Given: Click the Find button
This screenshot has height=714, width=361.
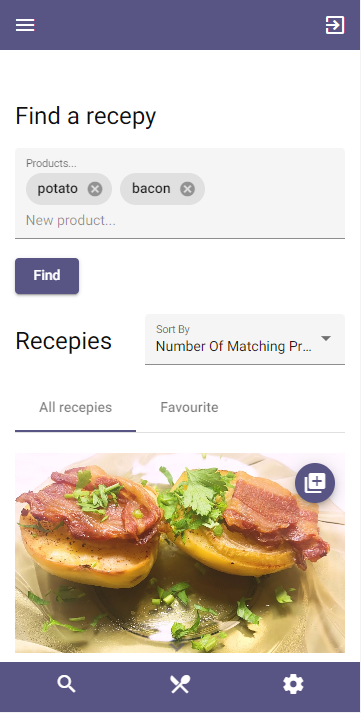Looking at the screenshot, I should (x=47, y=276).
